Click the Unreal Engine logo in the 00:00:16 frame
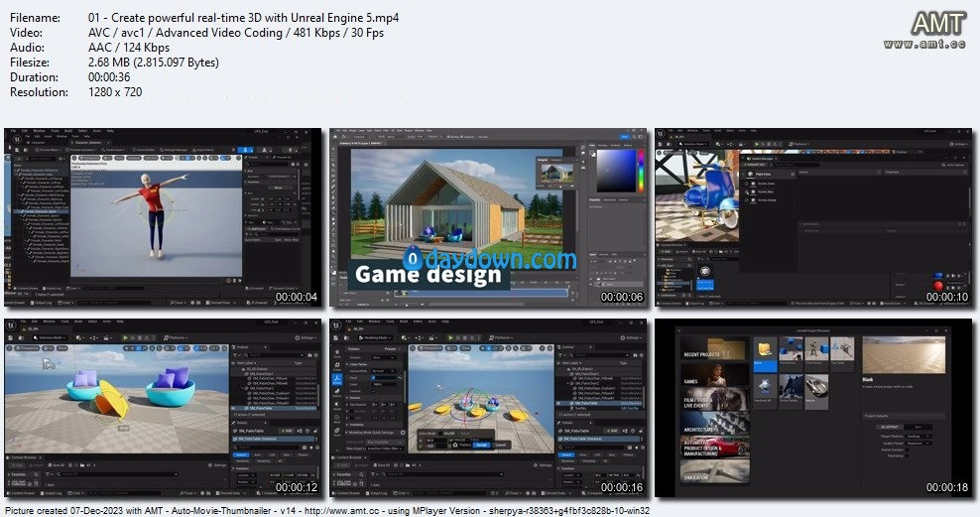Screen dimensions: 980x517 click(x=335, y=325)
